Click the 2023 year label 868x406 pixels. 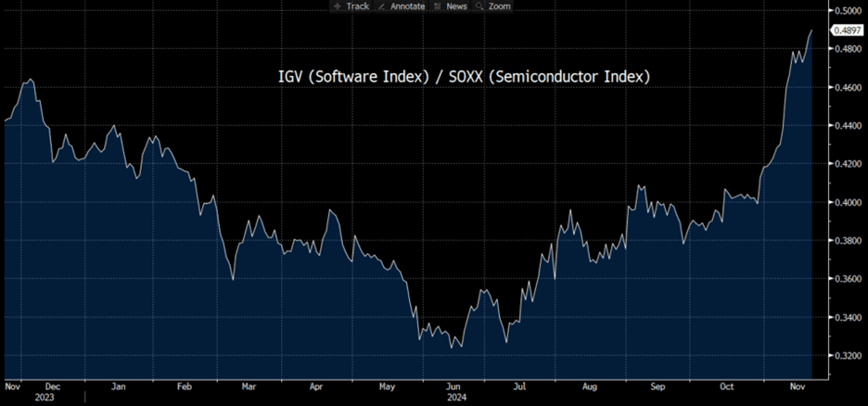click(x=45, y=397)
